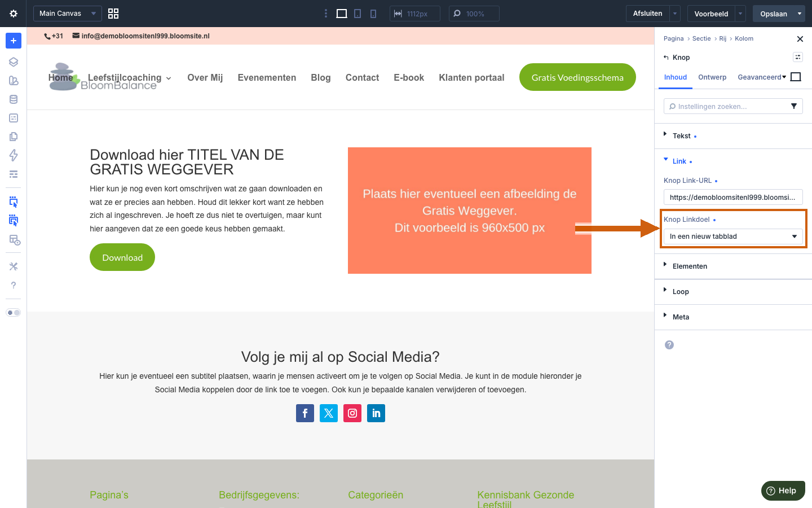This screenshot has width=812, height=508.
Task: Open the canvas grid view icon
Action: click(x=113, y=14)
